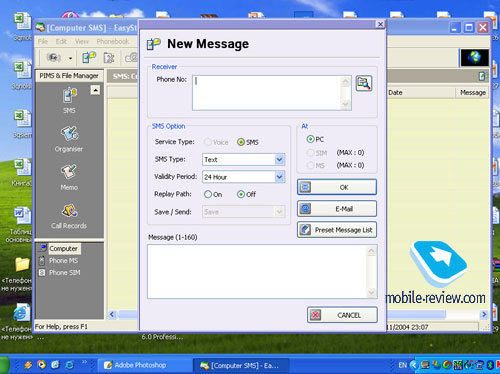Click the OK button
The width and height of the screenshot is (500, 374).
[x=337, y=187]
